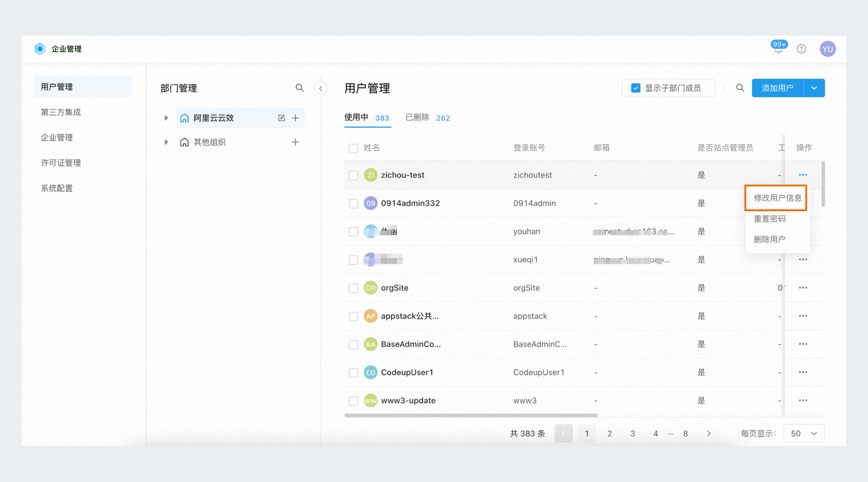This screenshot has width=868, height=482.
Task: Open the more actions dots for BaseAdminCo row
Action: pos(803,344)
